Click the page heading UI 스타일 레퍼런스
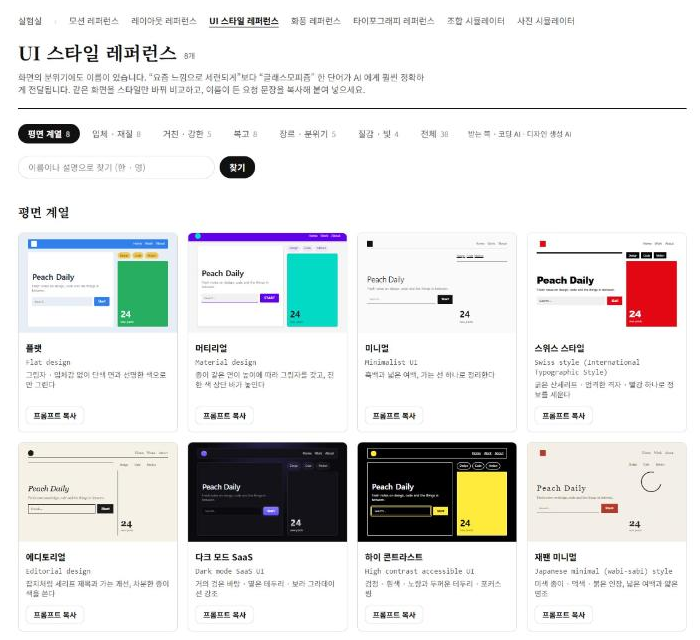The width and height of the screenshot is (700, 640). (x=98, y=54)
